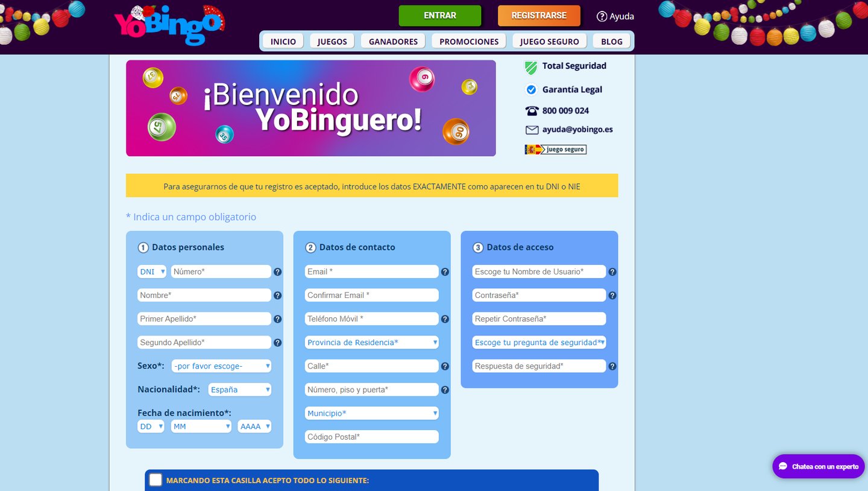Click the Garantía Legal text
The image size is (868, 491).
tap(572, 89)
